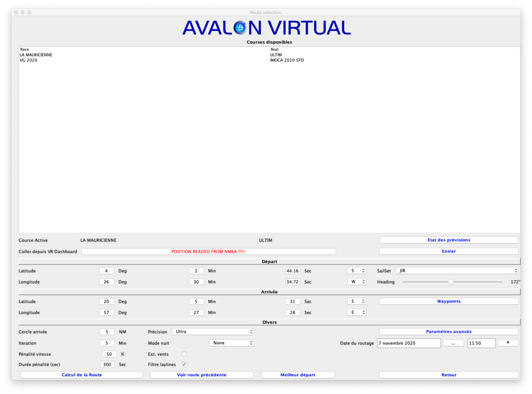Click the Pénalité vitesse percent field
Viewport: 532px width, 394px height.
pyautogui.click(x=109, y=354)
